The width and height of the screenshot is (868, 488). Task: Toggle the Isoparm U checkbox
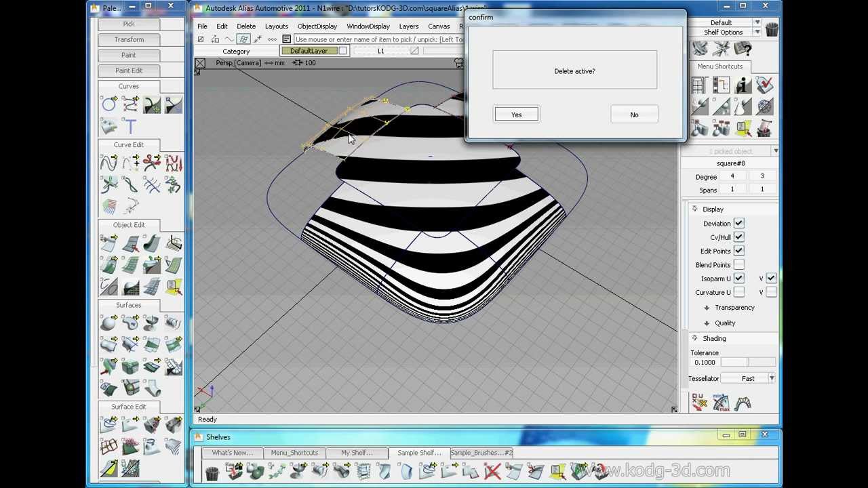click(738, 279)
